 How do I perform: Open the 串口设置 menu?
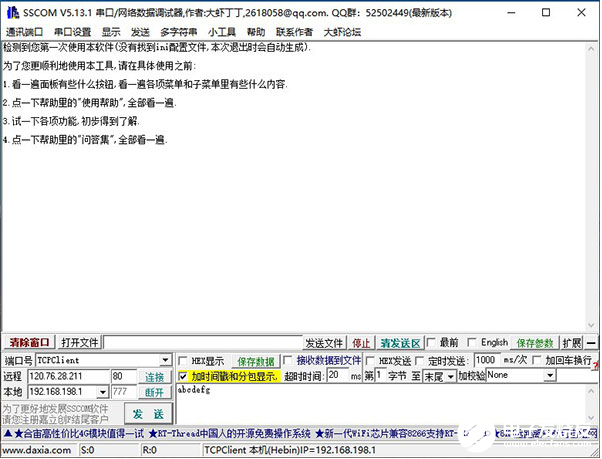[72, 32]
